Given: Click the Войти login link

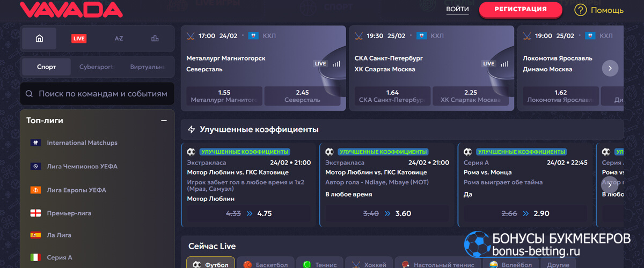Looking at the screenshot, I should [x=457, y=10].
